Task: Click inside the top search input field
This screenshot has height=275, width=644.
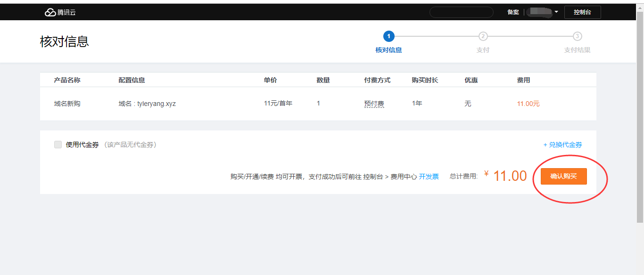Action: tap(461, 12)
